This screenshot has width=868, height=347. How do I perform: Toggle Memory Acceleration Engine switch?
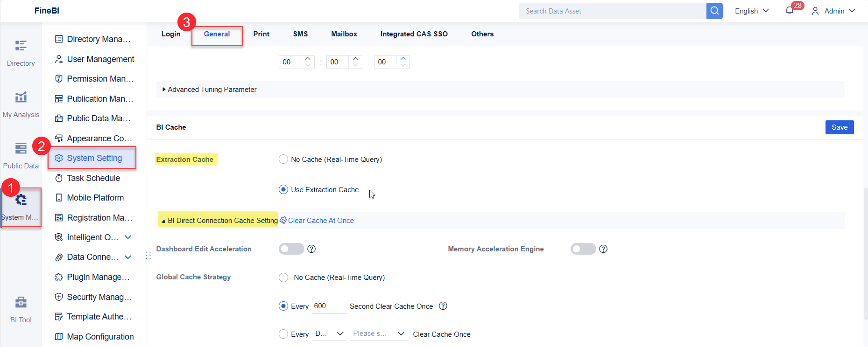(583, 249)
